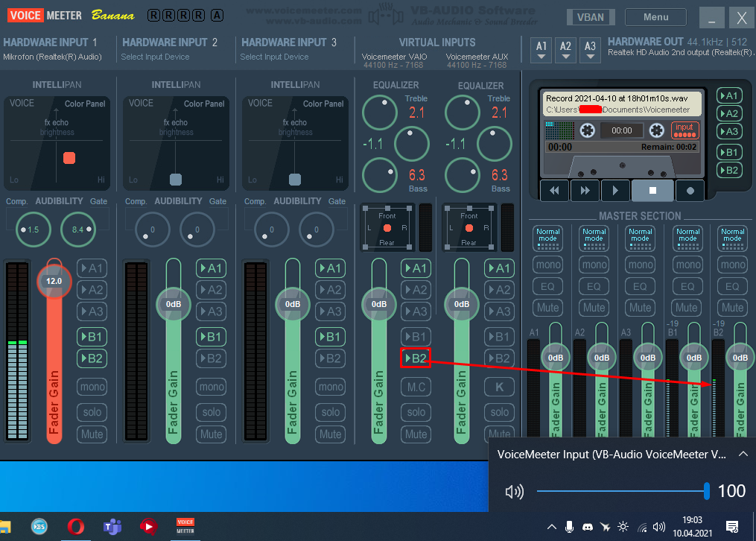This screenshot has height=541, width=756.
Task: Set A3 master bus to mono
Action: 641,265
